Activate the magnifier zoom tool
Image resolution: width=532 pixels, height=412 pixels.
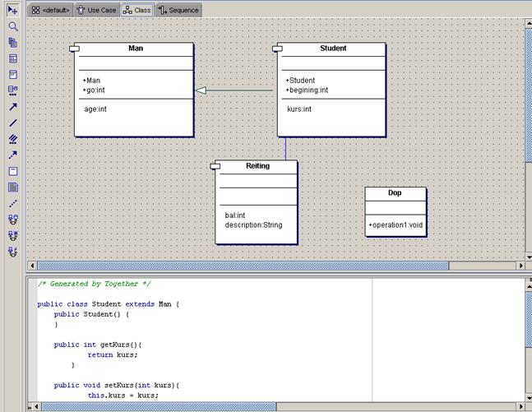click(12, 26)
